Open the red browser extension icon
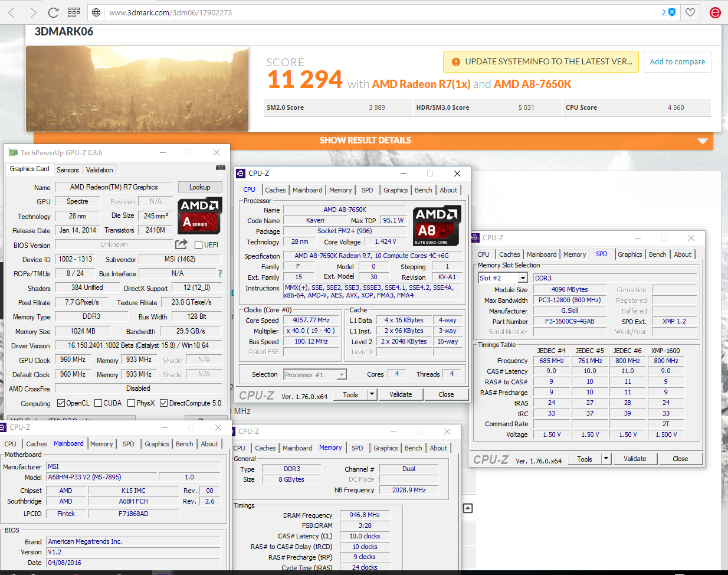Image resolution: width=728 pixels, height=575 pixels. (715, 12)
